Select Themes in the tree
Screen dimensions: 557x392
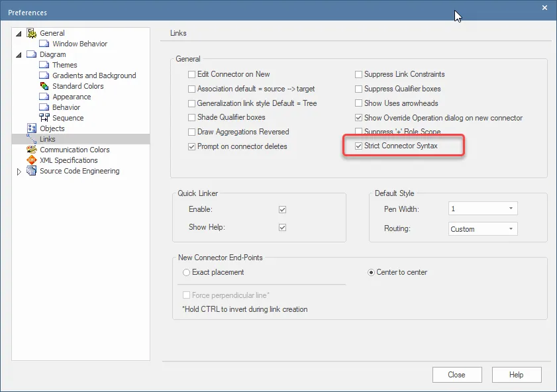[x=65, y=65]
